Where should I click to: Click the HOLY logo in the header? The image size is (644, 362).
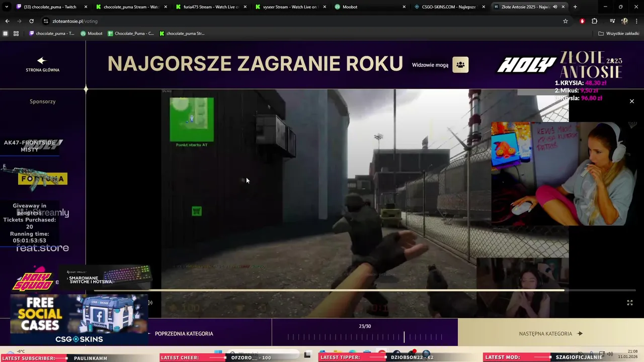click(527, 65)
